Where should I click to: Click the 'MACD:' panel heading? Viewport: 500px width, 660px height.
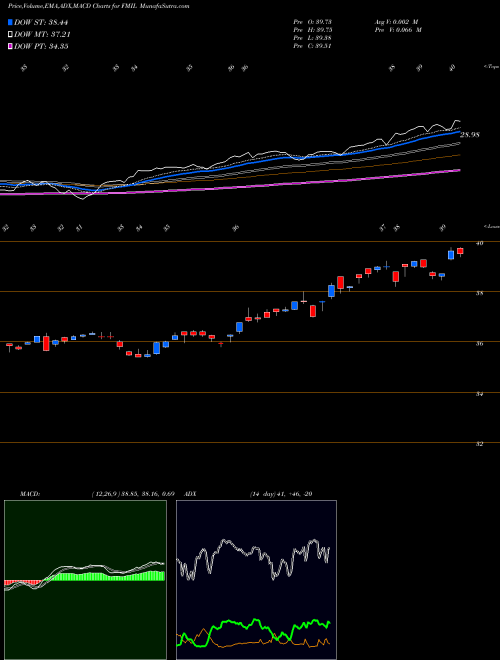(30, 494)
